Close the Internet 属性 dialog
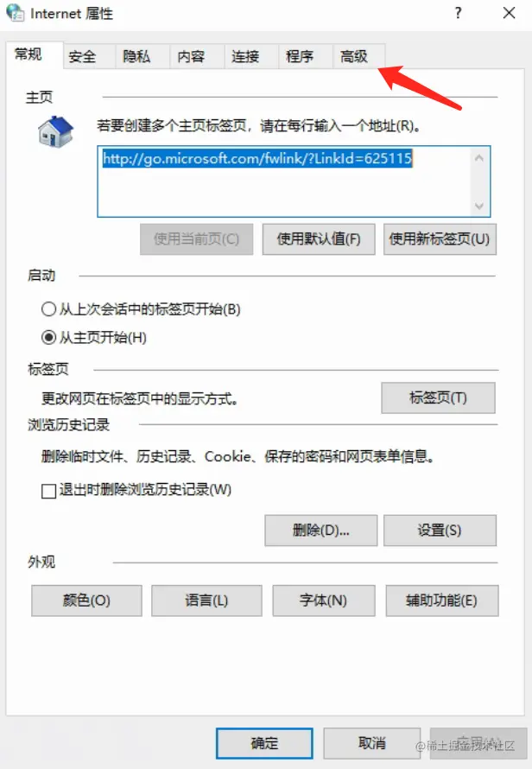532x769 pixels. pos(509,13)
